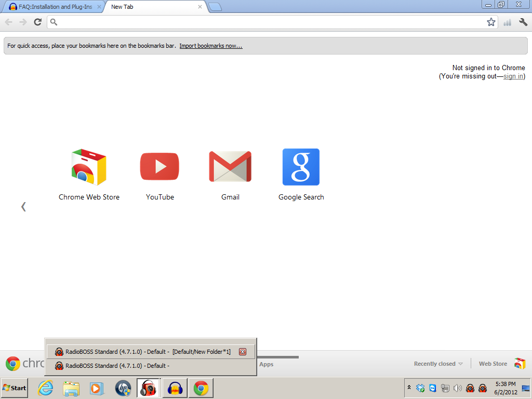Click the Chrome taskbar button
This screenshot has height=399, width=532.
point(201,388)
